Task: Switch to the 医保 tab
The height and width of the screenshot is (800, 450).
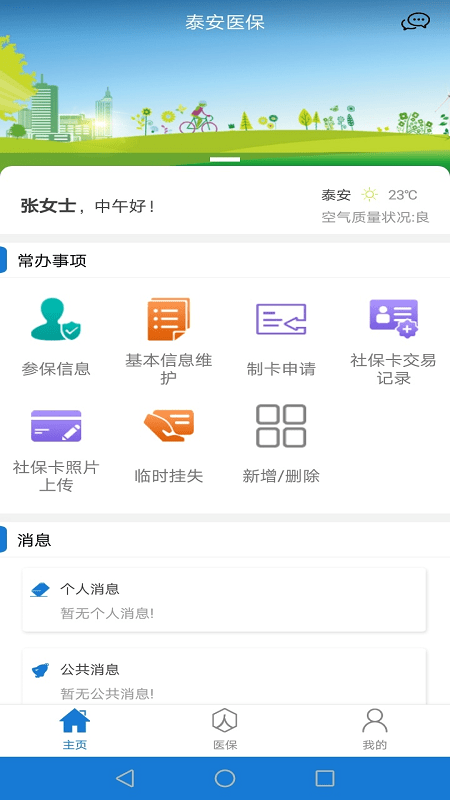Action: (x=225, y=730)
